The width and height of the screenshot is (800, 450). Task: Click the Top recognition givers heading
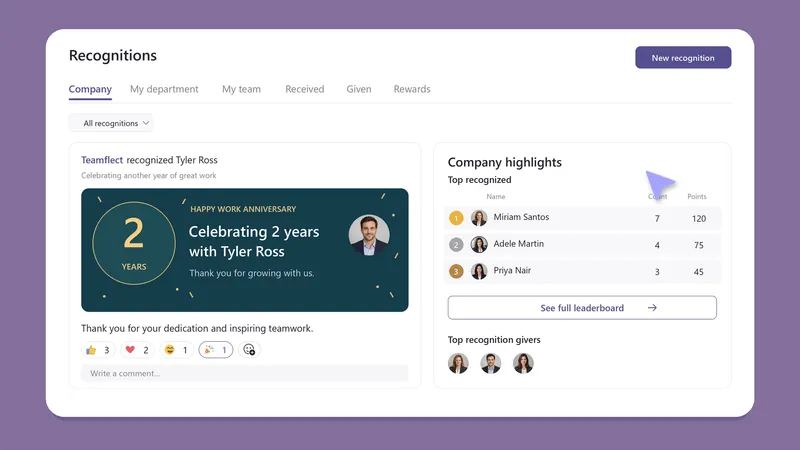point(494,340)
